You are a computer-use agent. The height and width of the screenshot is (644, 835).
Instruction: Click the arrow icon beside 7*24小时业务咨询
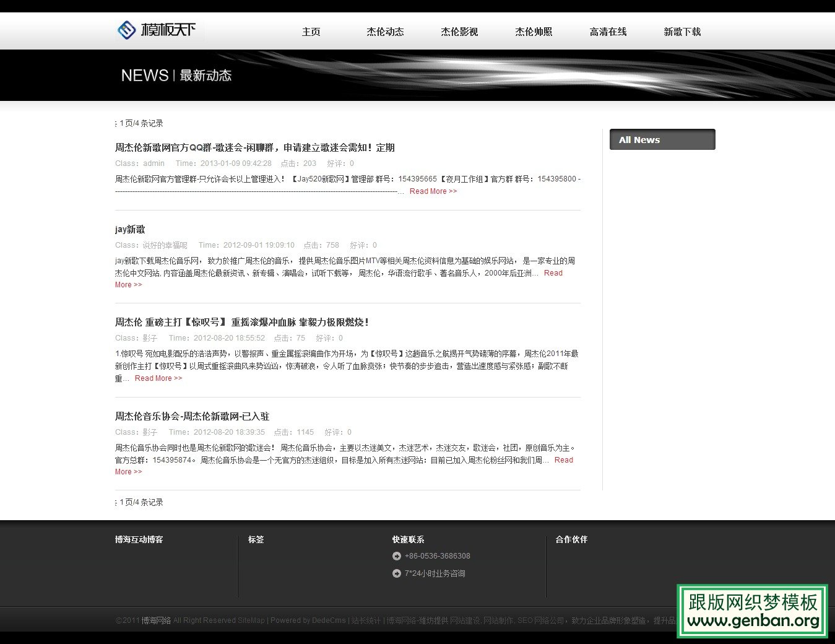[x=397, y=573]
